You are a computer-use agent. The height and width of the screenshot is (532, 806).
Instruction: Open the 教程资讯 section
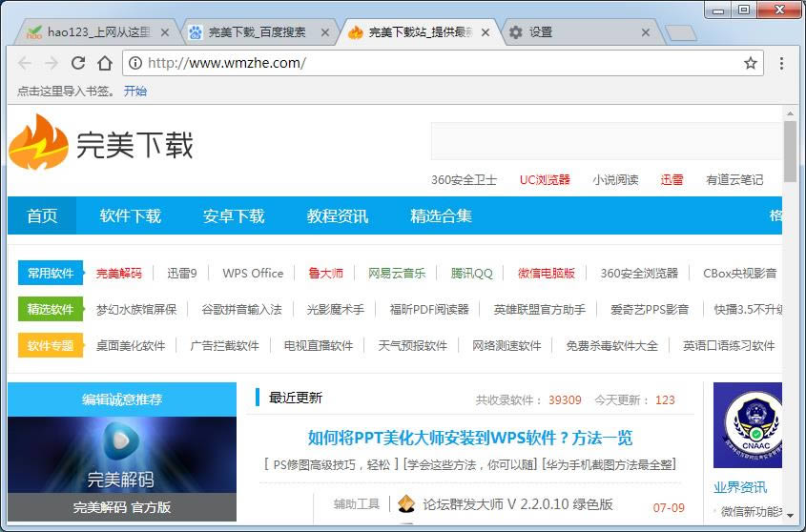click(337, 215)
